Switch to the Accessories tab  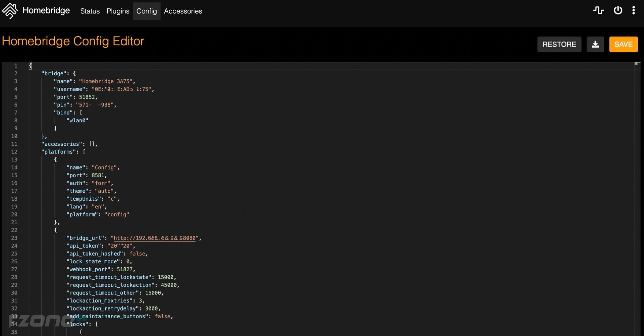tap(183, 11)
